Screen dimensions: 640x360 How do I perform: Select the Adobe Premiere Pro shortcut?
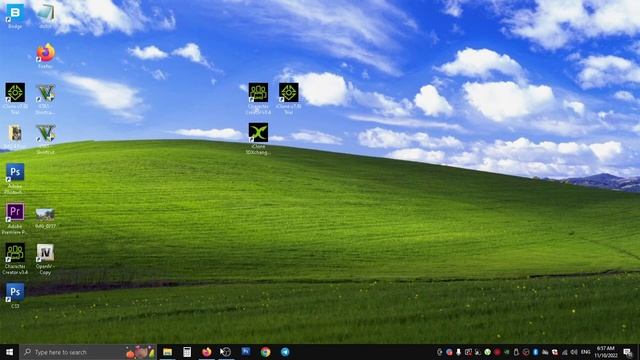coord(15,218)
